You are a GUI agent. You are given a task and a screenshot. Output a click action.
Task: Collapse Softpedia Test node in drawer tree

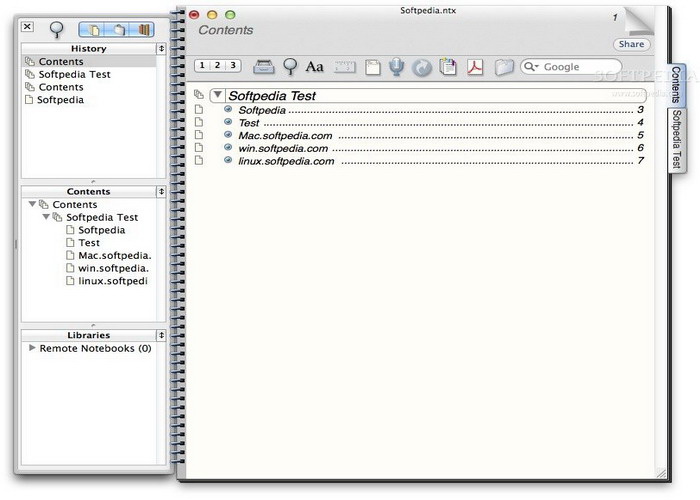click(46, 217)
